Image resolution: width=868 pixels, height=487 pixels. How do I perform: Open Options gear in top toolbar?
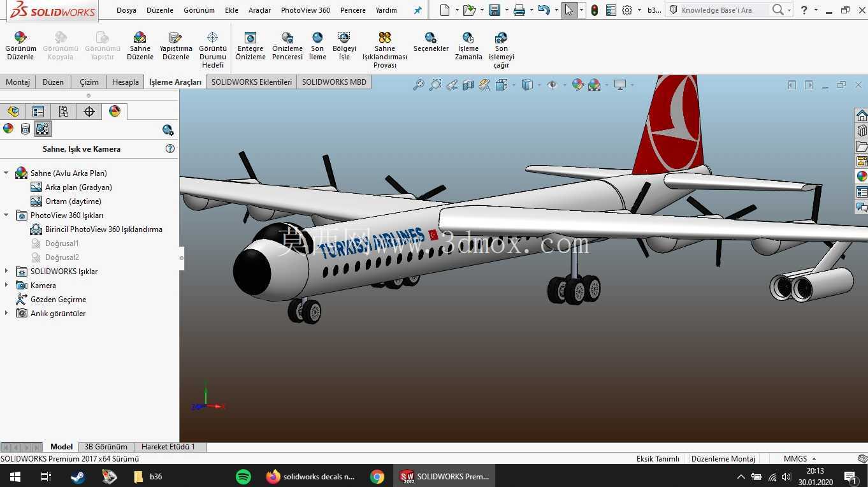click(627, 10)
